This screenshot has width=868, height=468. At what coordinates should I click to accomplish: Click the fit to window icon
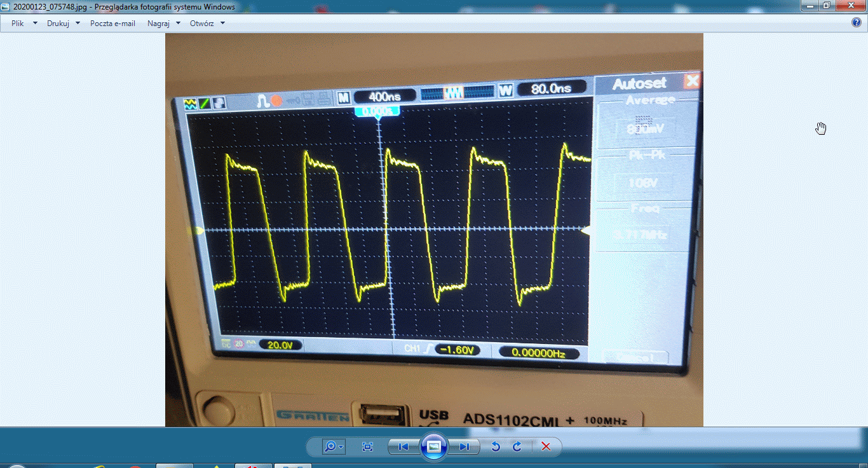coord(367,446)
